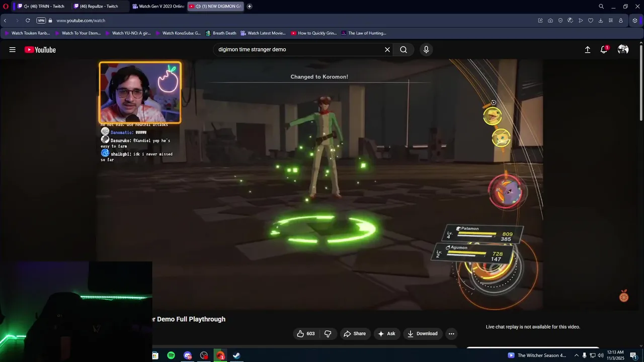
Task: Open the extensions cube icon
Action: pyautogui.click(x=635, y=21)
